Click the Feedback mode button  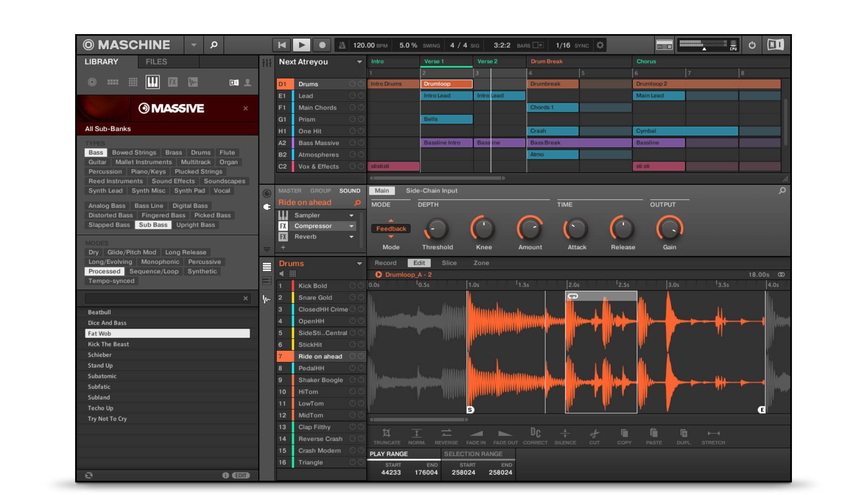click(x=391, y=229)
